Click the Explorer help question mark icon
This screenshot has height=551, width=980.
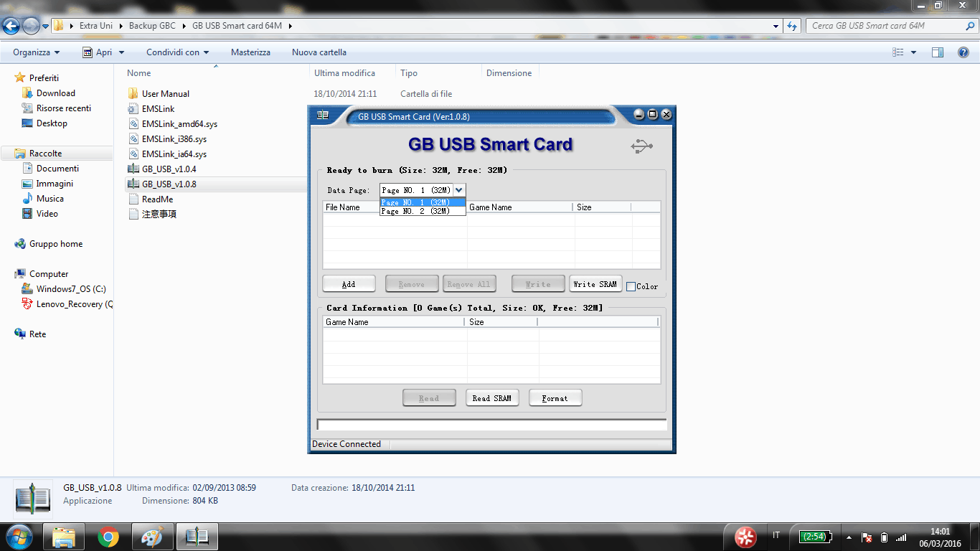pos(963,52)
